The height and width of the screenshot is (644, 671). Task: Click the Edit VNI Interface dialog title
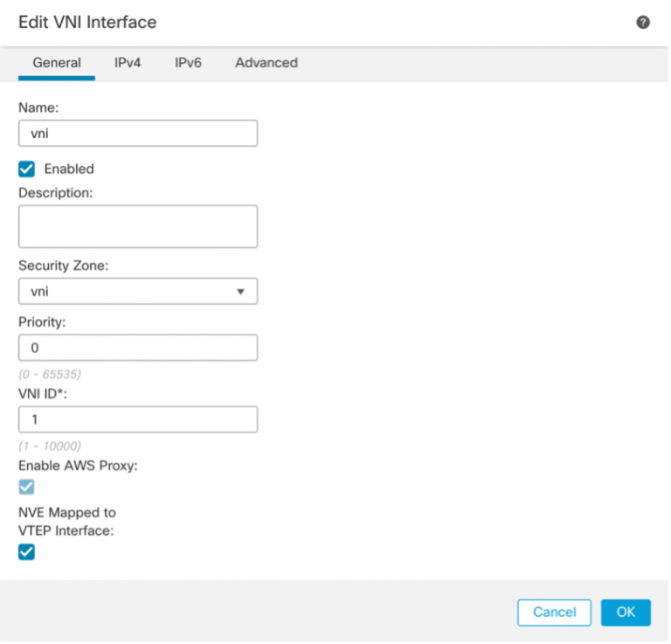pos(87,23)
